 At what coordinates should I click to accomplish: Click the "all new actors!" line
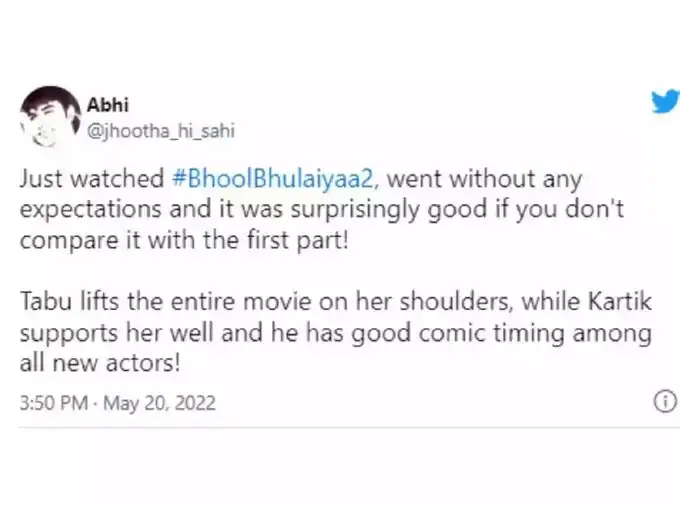100,363
